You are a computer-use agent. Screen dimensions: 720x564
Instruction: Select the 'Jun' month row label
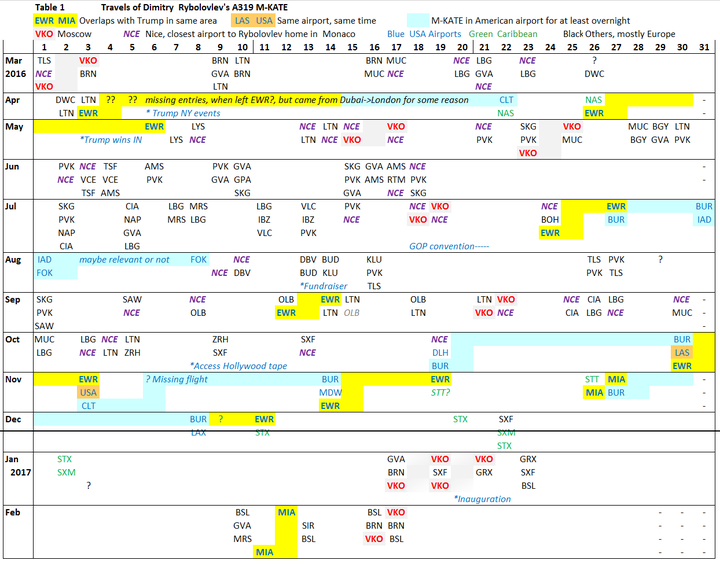coord(12,166)
